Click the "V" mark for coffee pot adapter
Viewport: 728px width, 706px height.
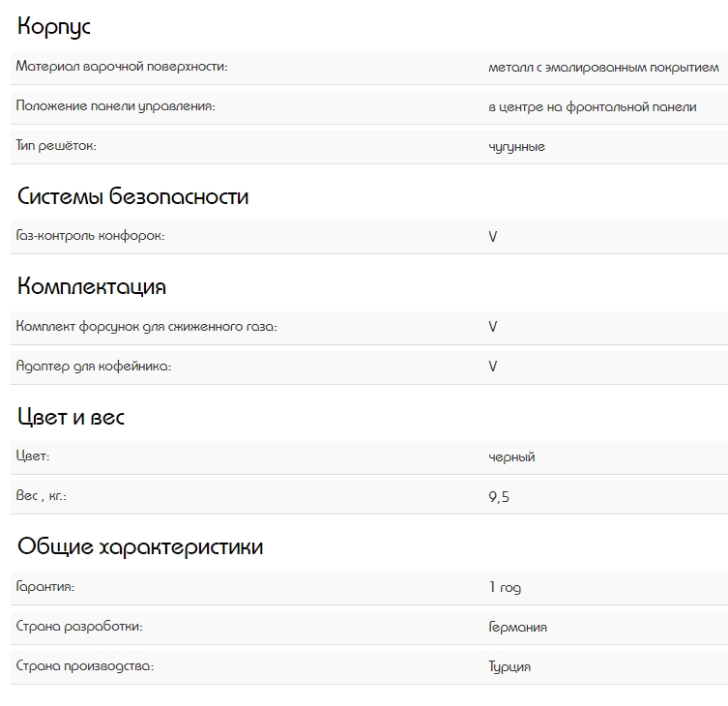tap(493, 367)
